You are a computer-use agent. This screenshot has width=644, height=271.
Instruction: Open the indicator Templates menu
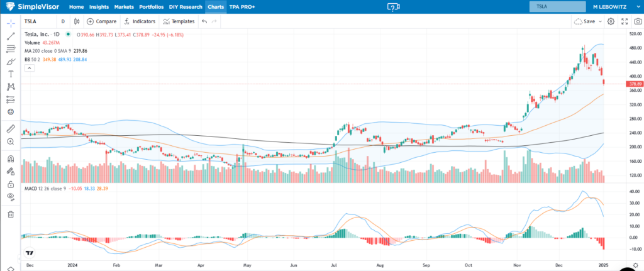(179, 21)
